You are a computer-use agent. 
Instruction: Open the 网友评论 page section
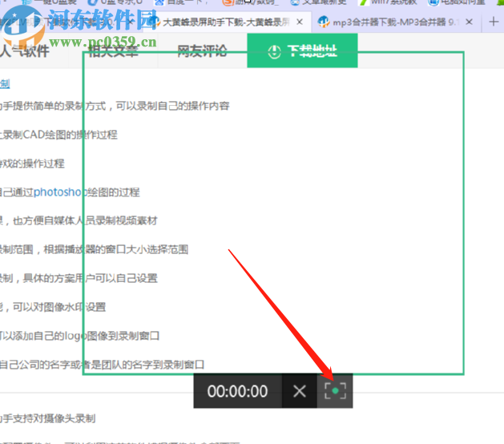pos(202,50)
